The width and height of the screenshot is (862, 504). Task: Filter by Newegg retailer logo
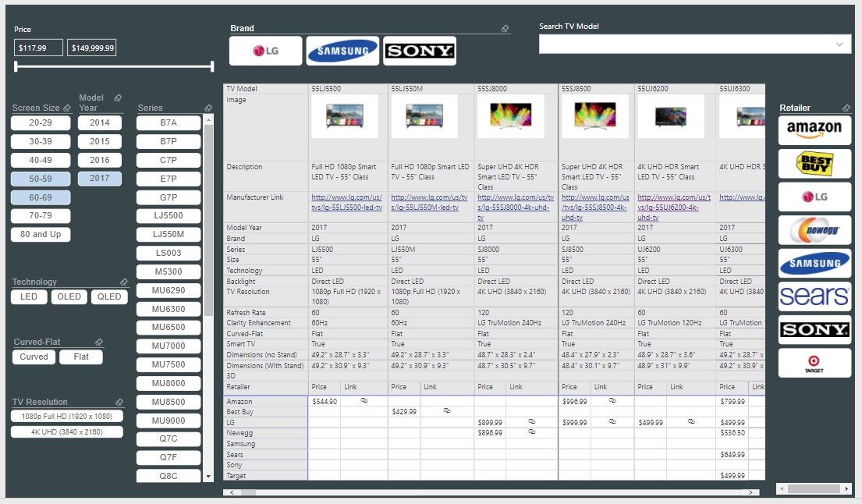pos(814,229)
